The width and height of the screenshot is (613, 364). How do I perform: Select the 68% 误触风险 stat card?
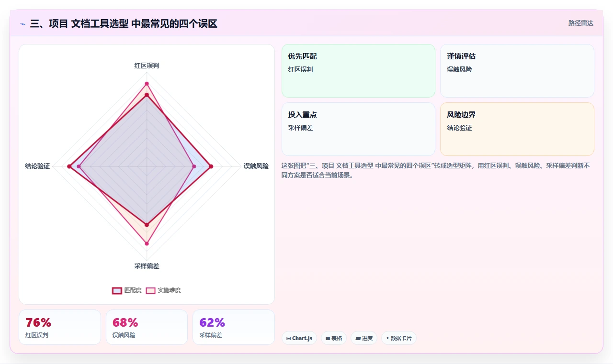(x=147, y=327)
